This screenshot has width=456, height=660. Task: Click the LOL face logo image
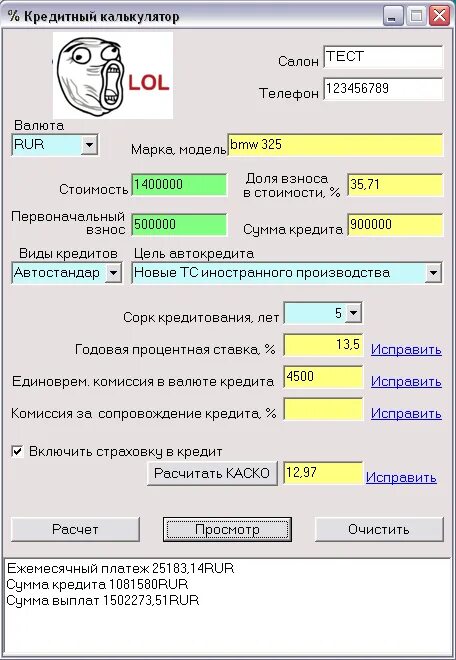pyautogui.click(x=113, y=75)
